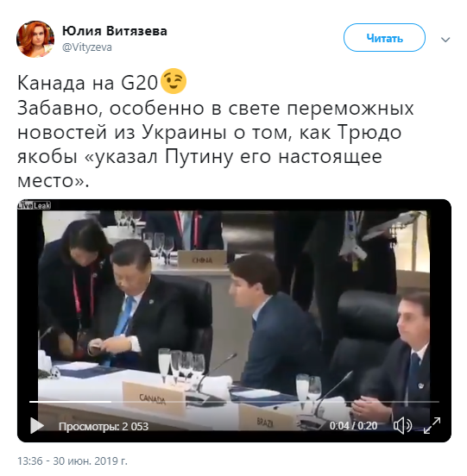The image size is (467, 476).
Task: Open Юлия Витязева profile avatar
Action: coord(35,39)
